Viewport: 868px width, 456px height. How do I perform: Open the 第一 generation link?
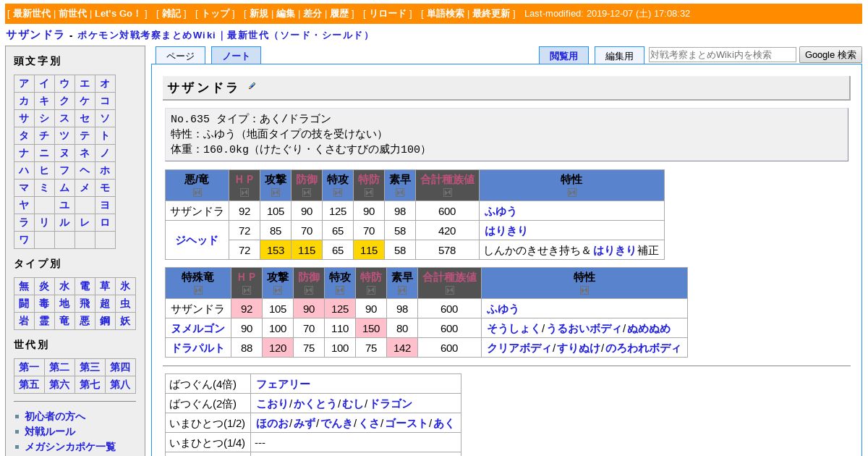tap(29, 367)
